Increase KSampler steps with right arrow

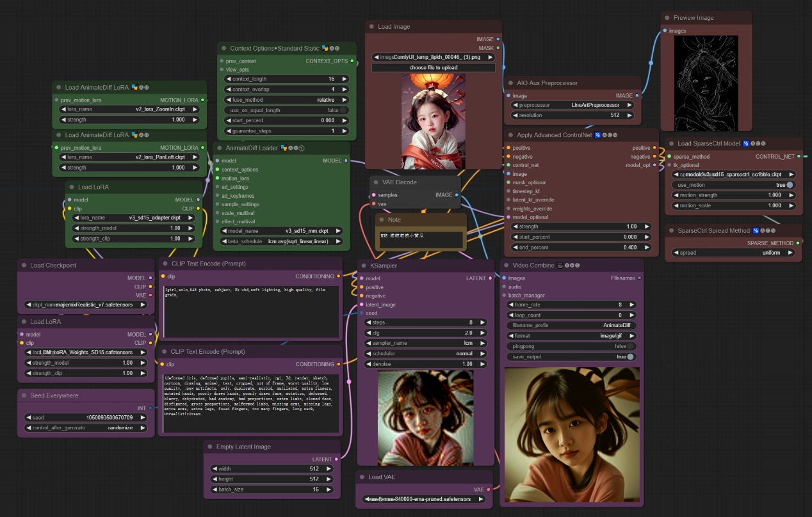481,322
